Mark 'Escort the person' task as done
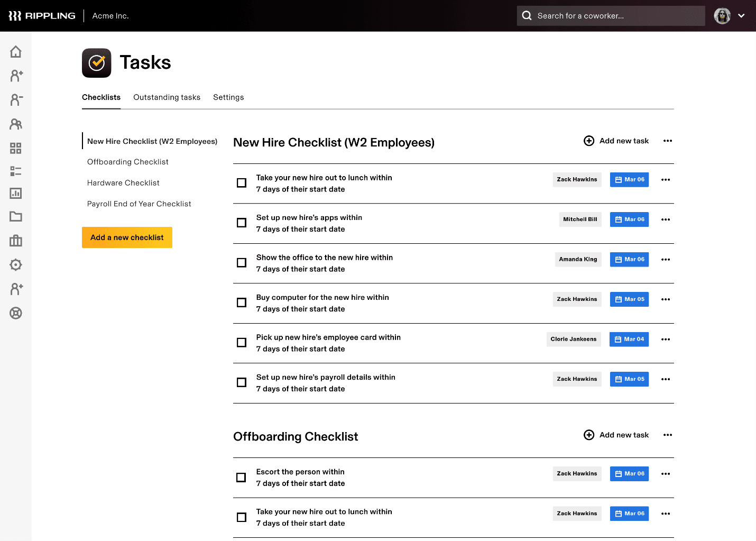 (x=241, y=478)
